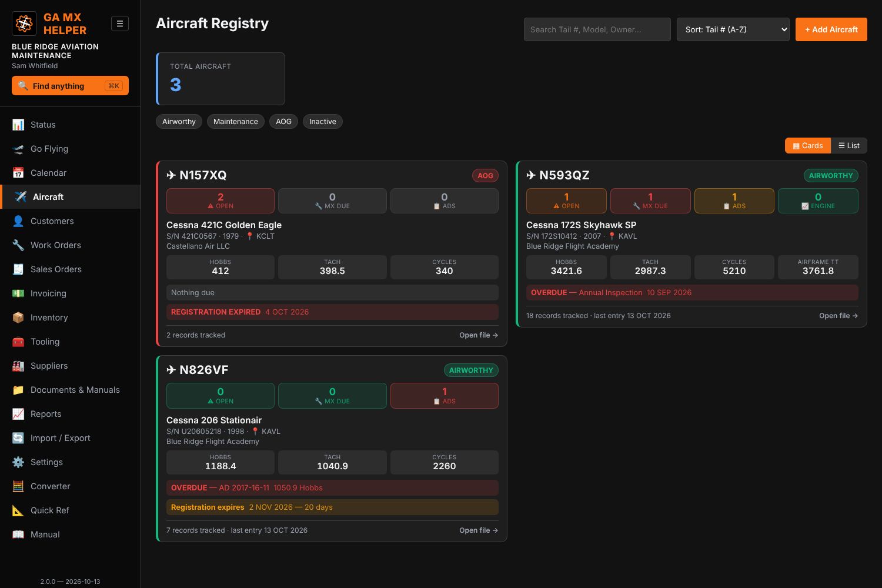Open the Status page in sidebar

tap(71, 125)
